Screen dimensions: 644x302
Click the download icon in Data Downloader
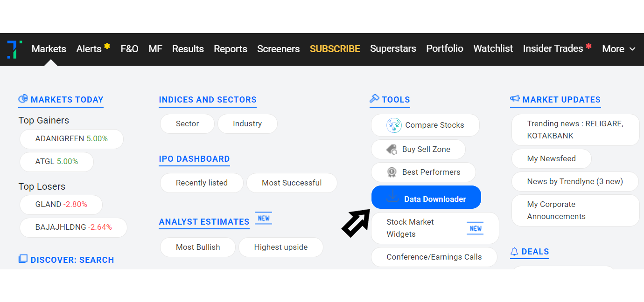coord(392,197)
